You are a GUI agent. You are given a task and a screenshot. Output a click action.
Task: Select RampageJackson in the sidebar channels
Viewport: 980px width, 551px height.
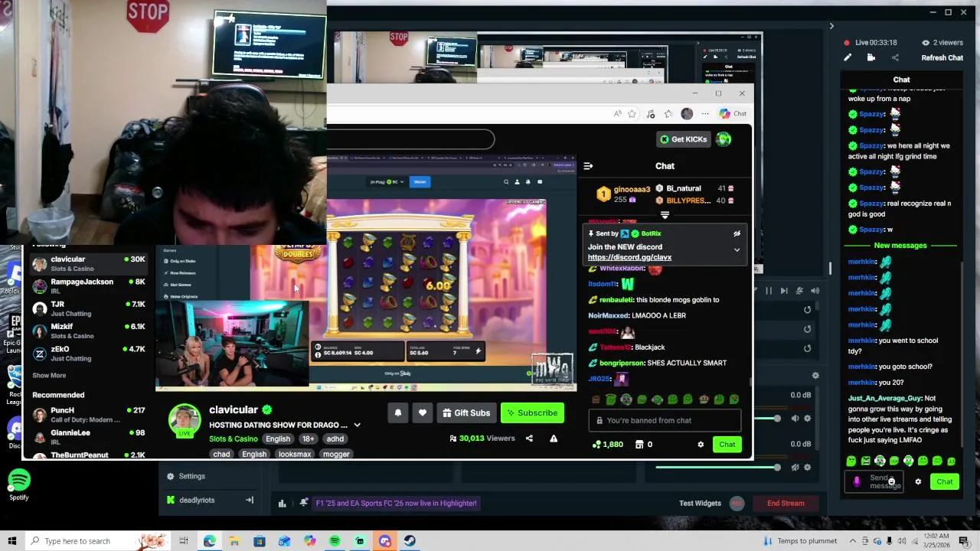point(88,285)
